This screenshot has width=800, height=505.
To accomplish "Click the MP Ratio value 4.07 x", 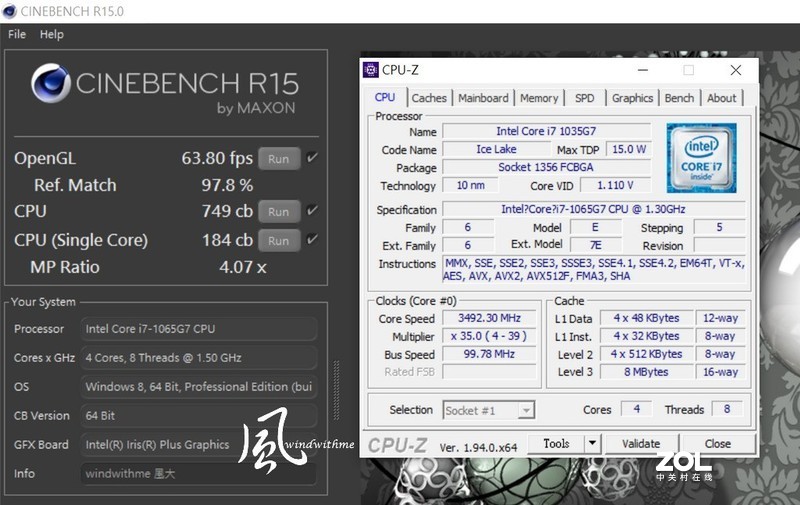I will click(242, 267).
